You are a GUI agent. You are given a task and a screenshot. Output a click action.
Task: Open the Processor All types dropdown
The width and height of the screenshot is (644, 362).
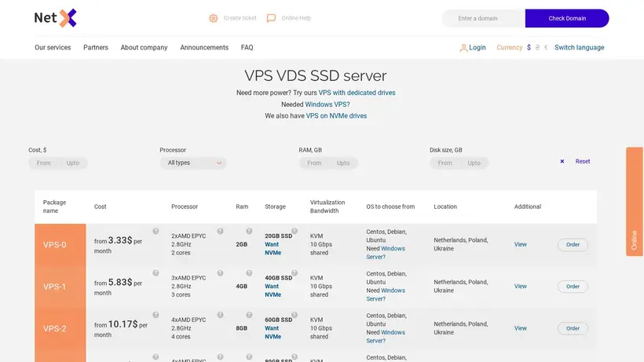click(193, 163)
